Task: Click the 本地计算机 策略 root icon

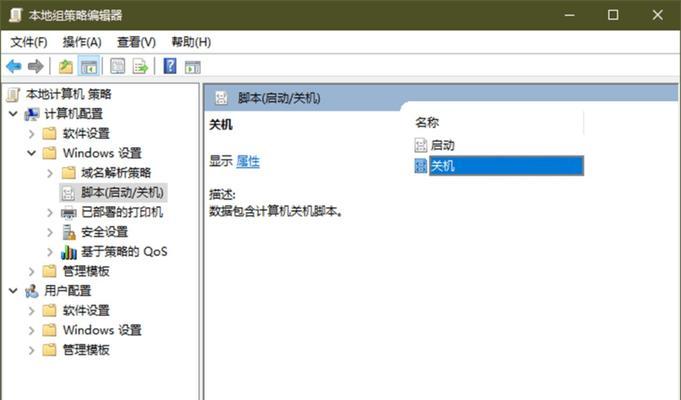Action: (x=13, y=94)
